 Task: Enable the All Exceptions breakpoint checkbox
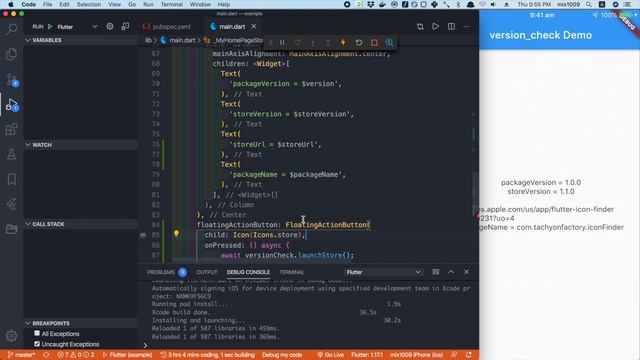[x=37, y=333]
